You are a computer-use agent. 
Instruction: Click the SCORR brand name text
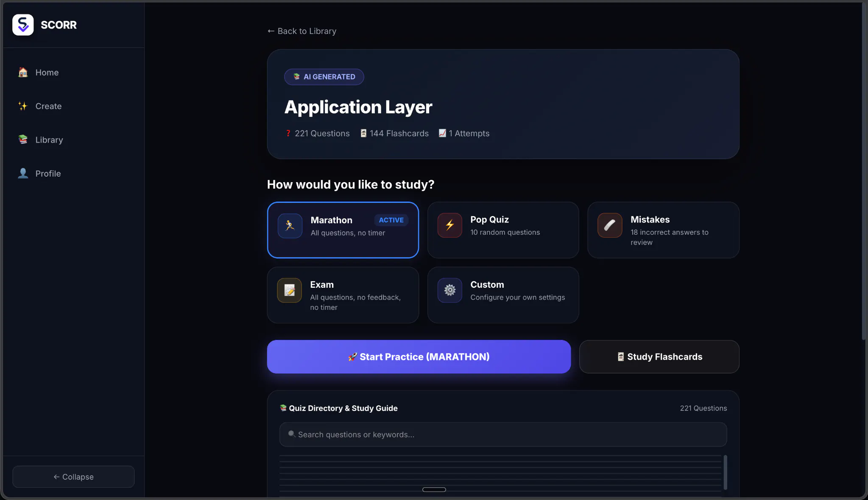click(59, 25)
